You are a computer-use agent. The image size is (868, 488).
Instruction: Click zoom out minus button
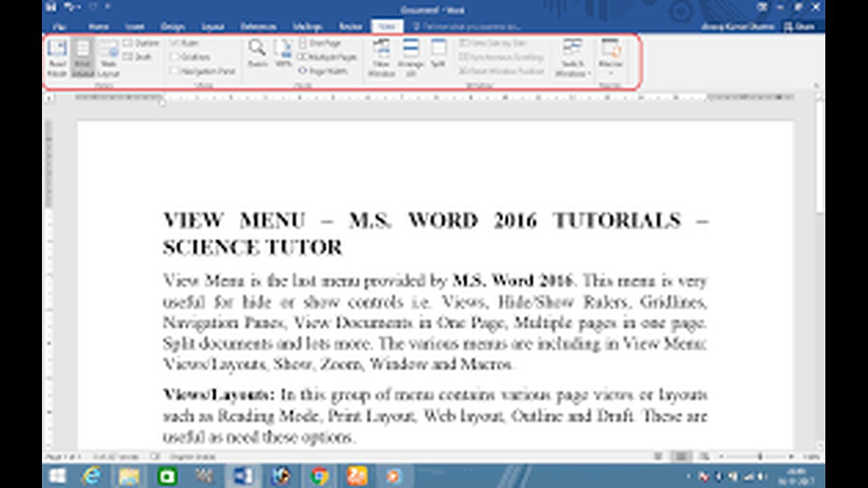[723, 457]
